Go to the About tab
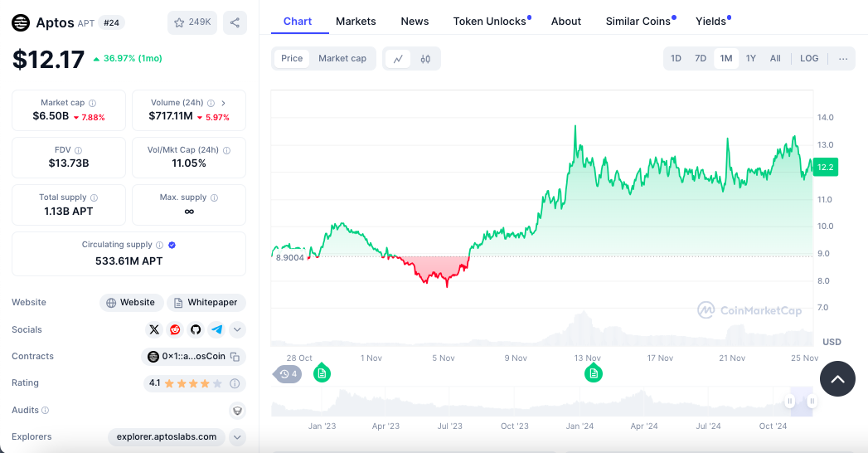Screen dimensions: 868x453 click(x=565, y=22)
